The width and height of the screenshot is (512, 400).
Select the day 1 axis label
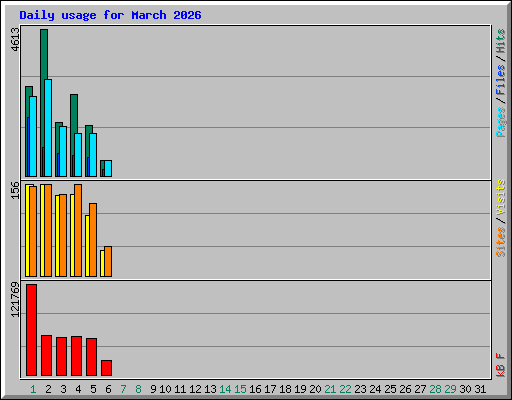[x=33, y=389]
